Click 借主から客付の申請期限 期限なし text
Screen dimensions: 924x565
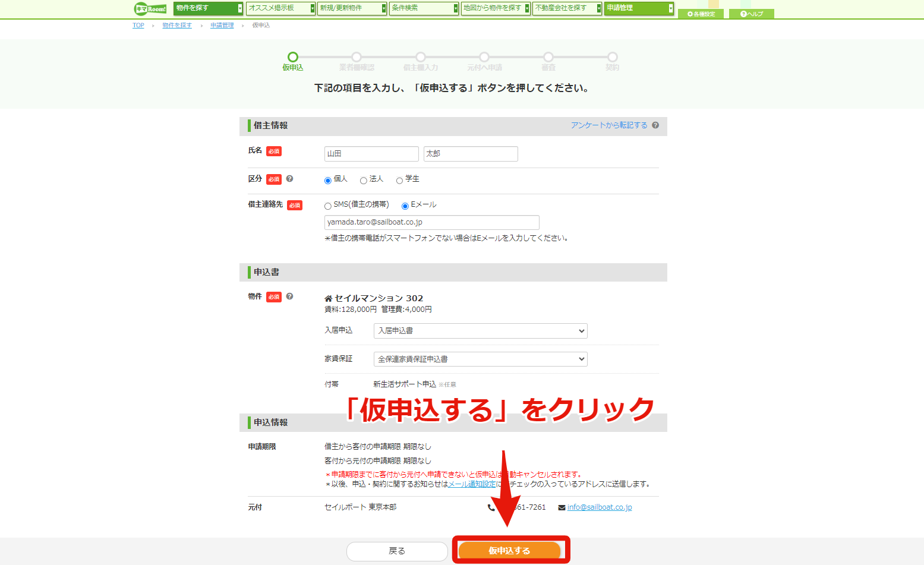[378, 447]
